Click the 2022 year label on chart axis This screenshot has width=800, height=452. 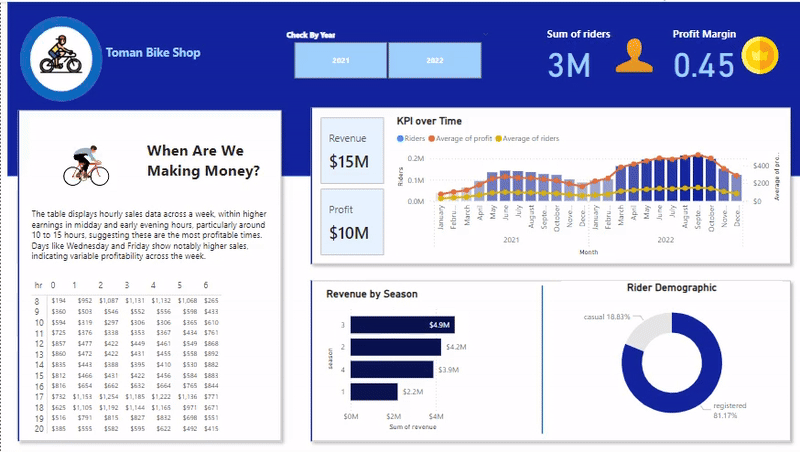click(x=665, y=240)
